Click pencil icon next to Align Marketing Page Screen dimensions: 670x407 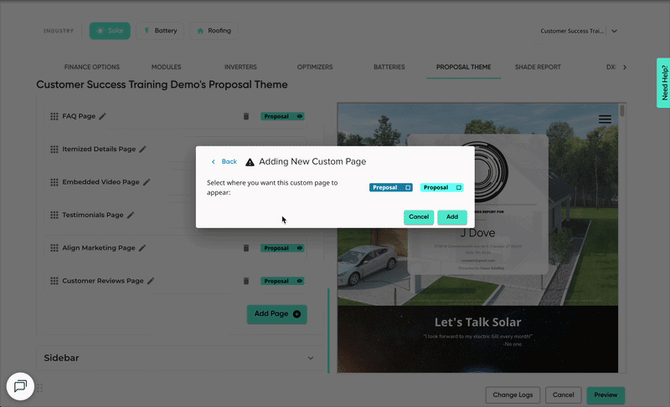coord(142,248)
